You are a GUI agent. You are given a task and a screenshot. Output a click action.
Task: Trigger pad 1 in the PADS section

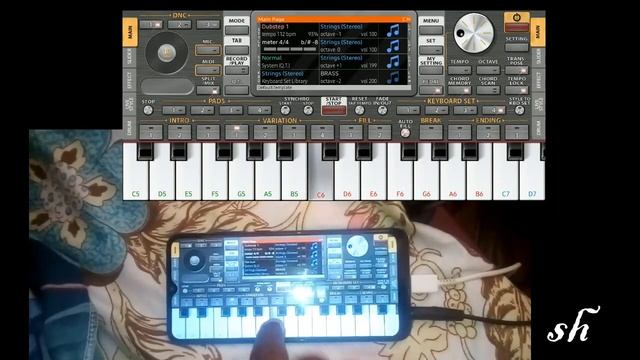click(174, 110)
